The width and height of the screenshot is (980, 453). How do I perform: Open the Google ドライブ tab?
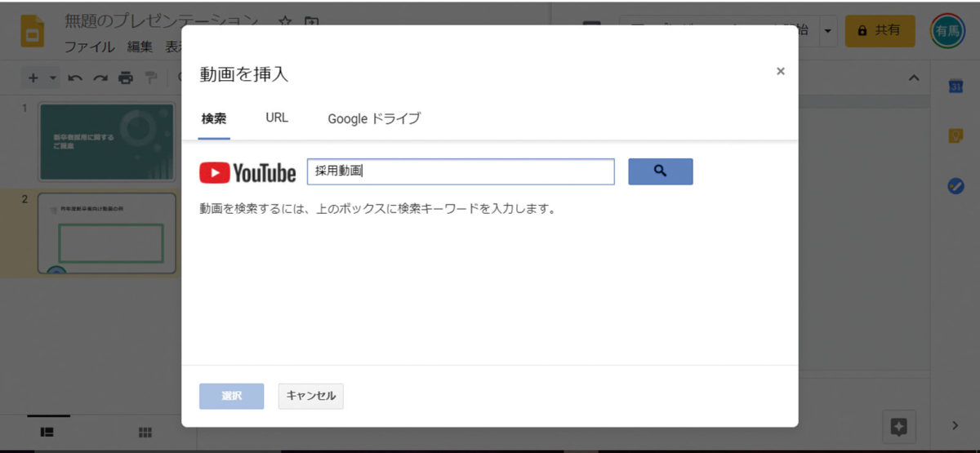374,118
